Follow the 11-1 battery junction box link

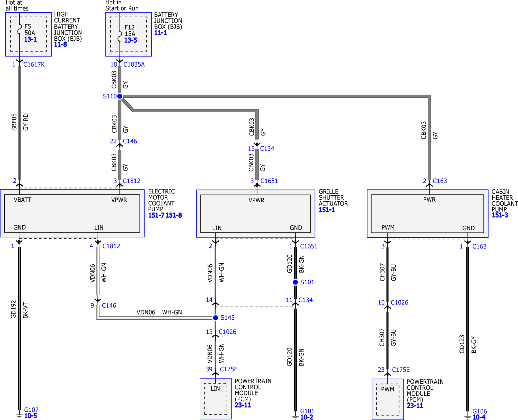click(x=161, y=33)
